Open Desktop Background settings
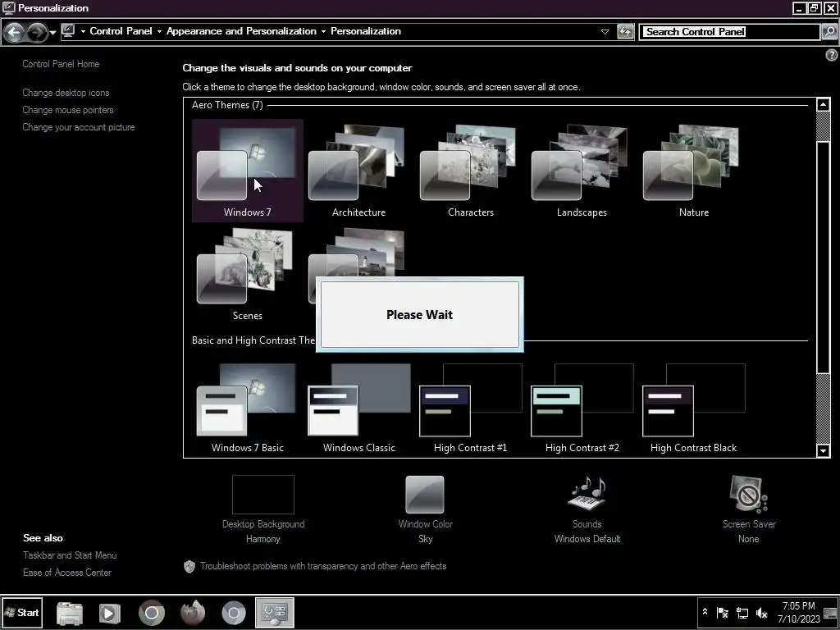Viewport: 840px width, 630px height. (263, 509)
